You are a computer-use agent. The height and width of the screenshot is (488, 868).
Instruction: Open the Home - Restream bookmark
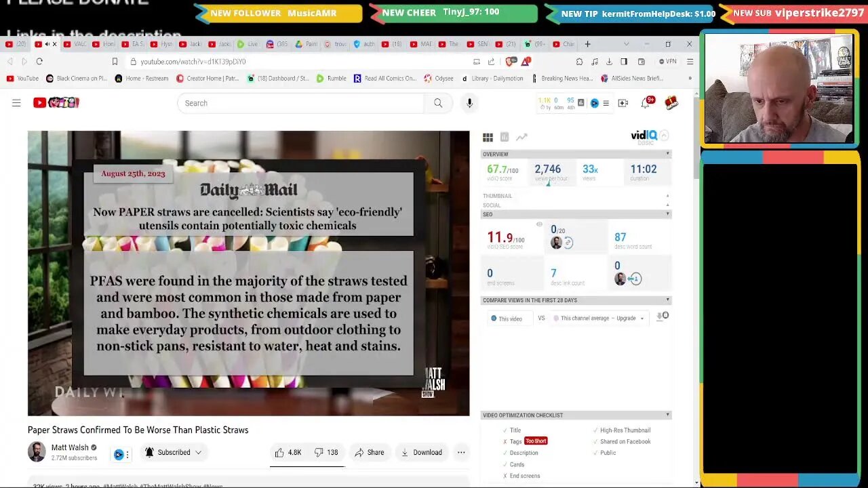click(x=141, y=79)
